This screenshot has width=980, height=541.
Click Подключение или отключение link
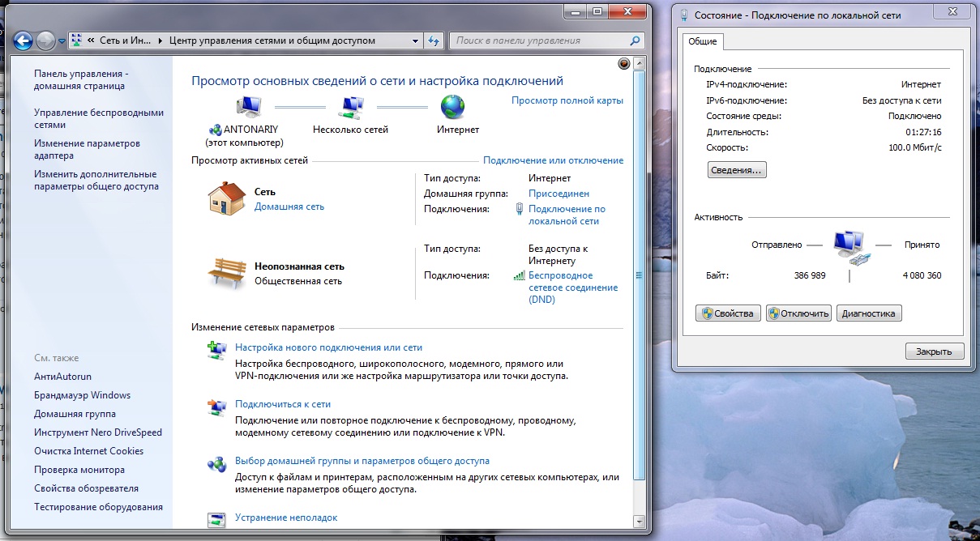tap(554, 160)
